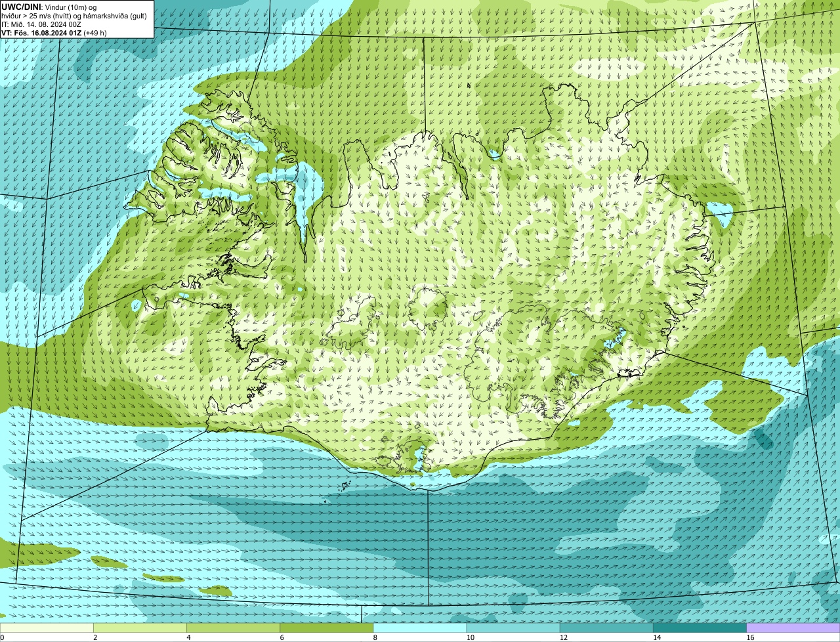Screen dimensions: 840x642
Task: Click the legend tick label "16"
Action: [749, 637]
